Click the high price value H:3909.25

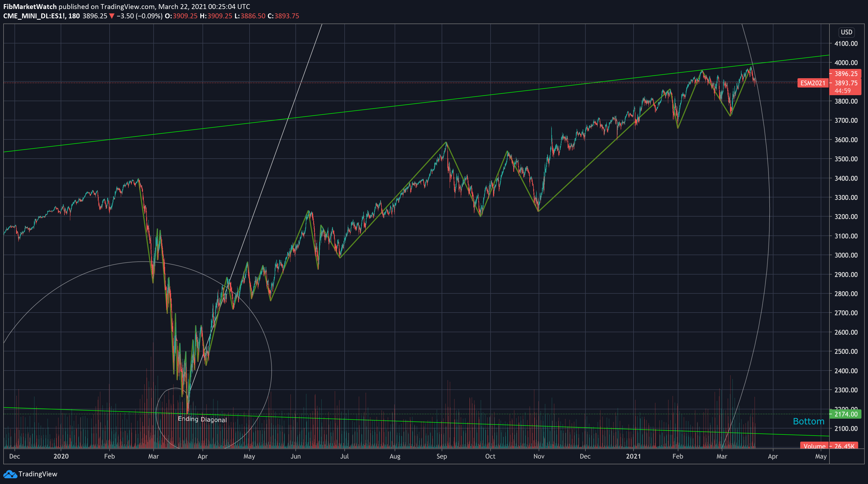pyautogui.click(x=216, y=16)
